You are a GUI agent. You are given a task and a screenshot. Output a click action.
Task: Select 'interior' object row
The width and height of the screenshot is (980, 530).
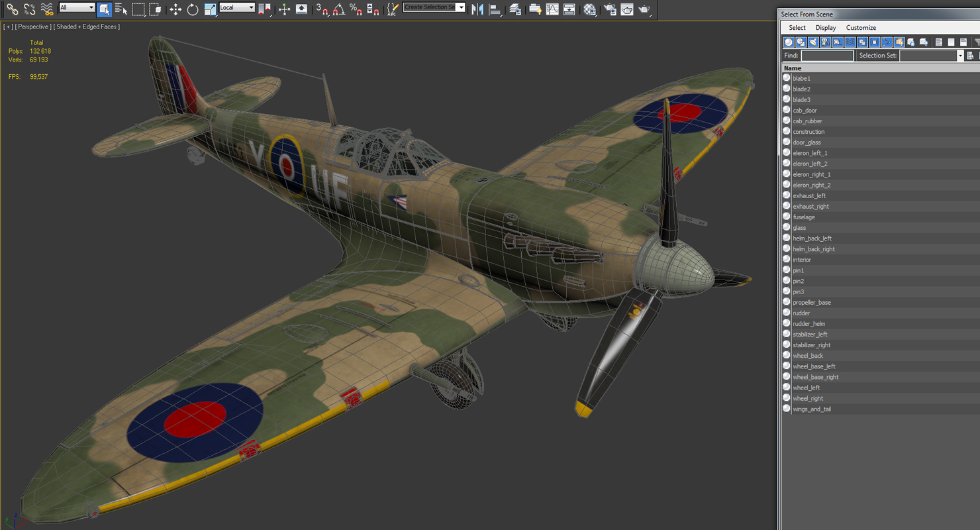[x=881, y=260]
